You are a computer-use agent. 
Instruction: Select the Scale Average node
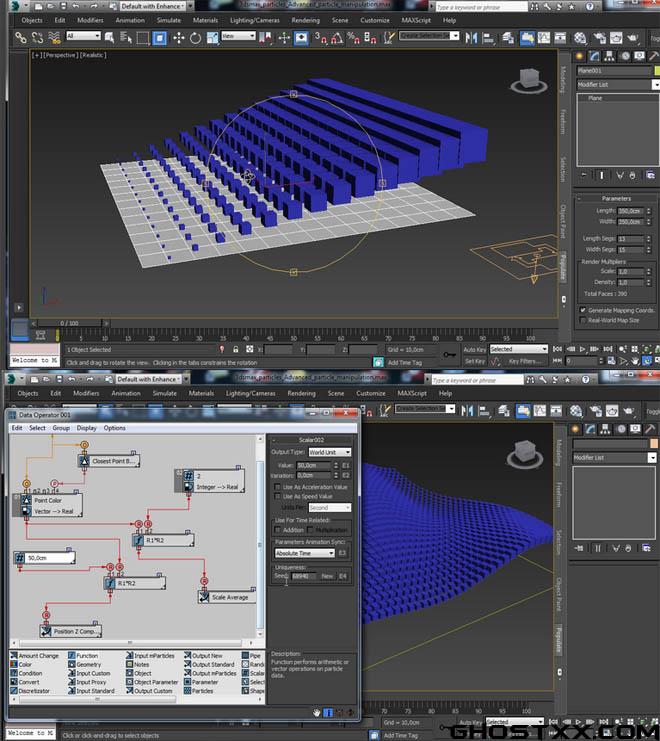(227, 597)
